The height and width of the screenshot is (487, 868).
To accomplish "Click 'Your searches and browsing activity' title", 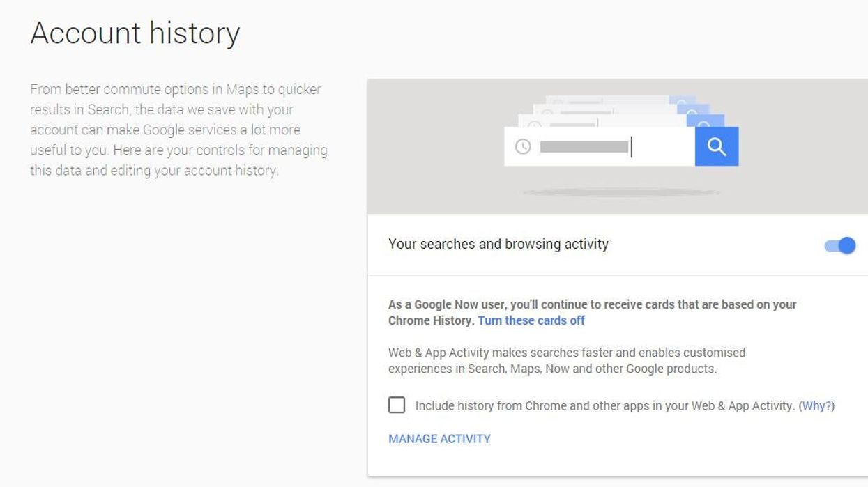I will click(498, 244).
